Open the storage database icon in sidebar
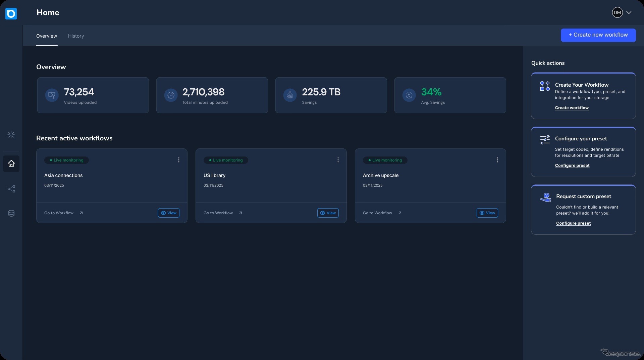 [x=11, y=214]
